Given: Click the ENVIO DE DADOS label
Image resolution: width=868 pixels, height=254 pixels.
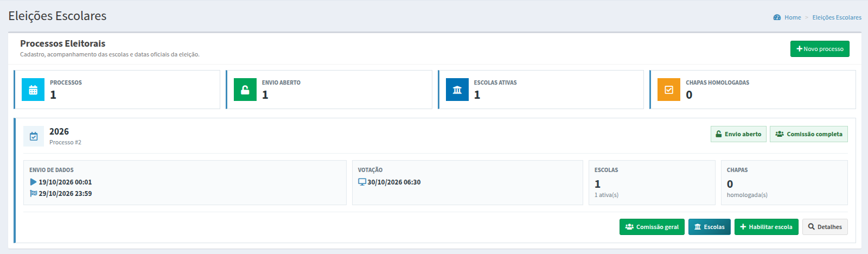Looking at the screenshot, I should tap(52, 170).
